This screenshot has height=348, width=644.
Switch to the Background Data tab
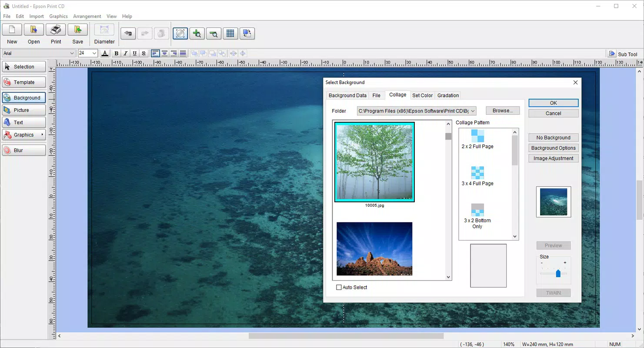click(347, 95)
